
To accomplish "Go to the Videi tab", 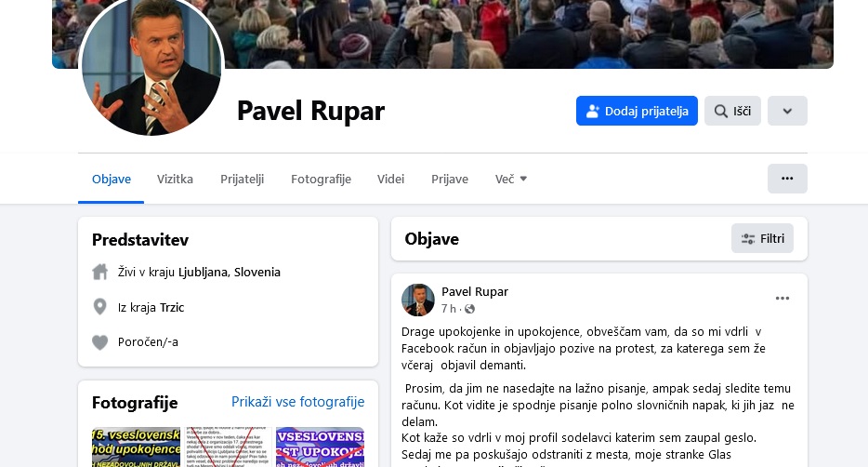I will [391, 179].
